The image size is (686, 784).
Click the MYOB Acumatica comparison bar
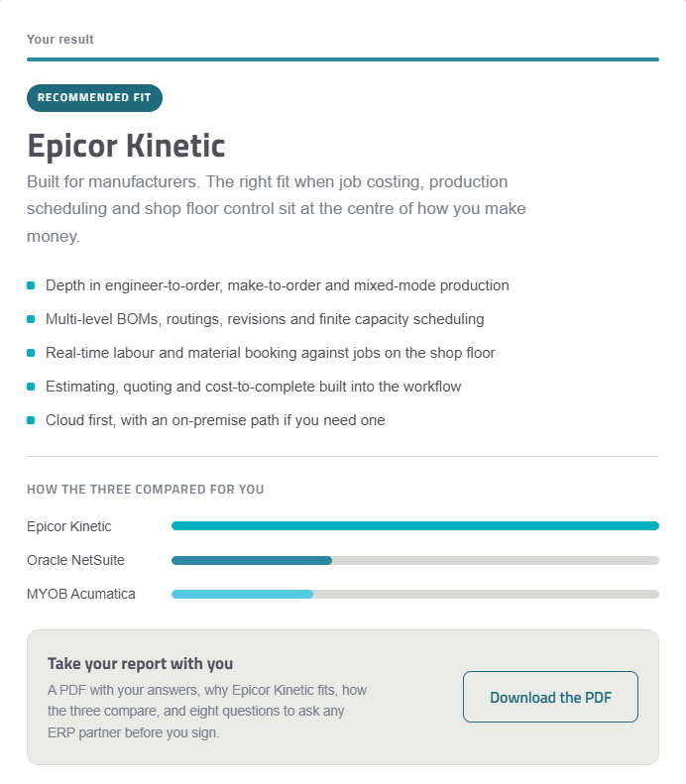point(415,594)
